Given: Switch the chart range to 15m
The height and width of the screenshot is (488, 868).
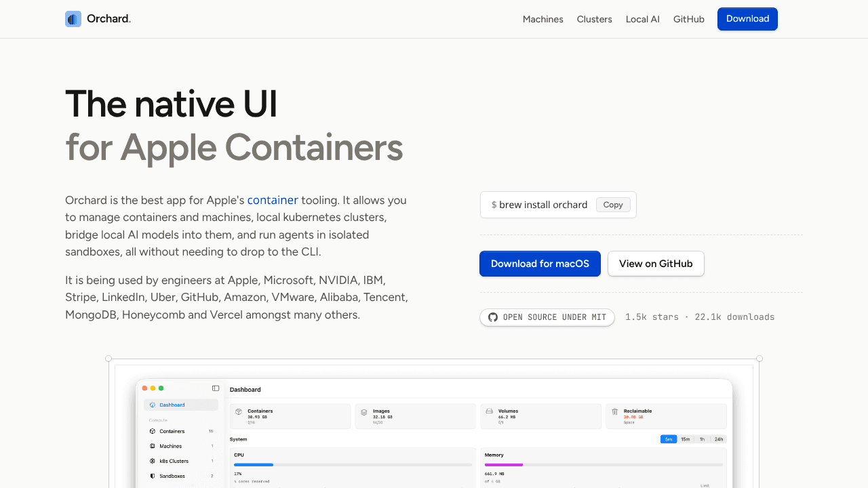Looking at the screenshot, I should tap(686, 439).
